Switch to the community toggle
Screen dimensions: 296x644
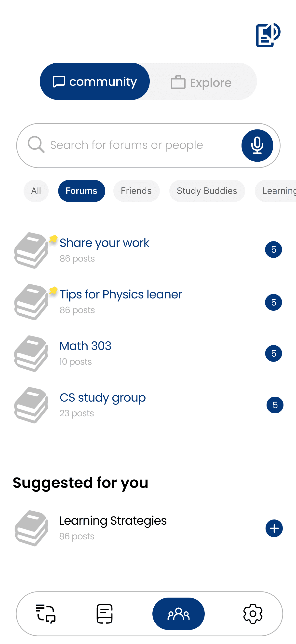click(95, 81)
